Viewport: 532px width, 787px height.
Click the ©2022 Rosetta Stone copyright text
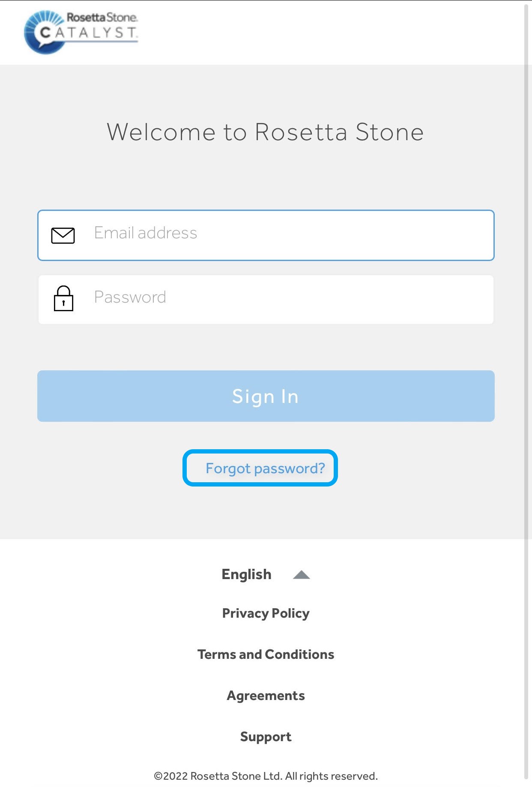tap(266, 776)
